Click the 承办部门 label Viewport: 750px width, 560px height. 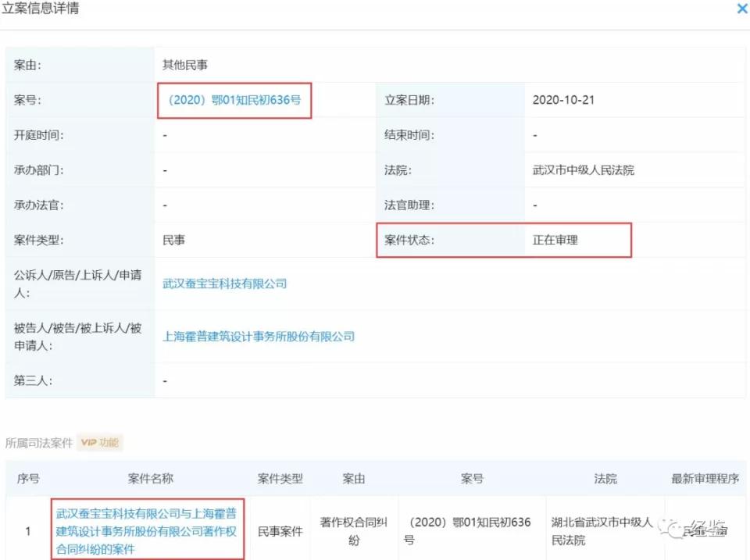click(39, 170)
